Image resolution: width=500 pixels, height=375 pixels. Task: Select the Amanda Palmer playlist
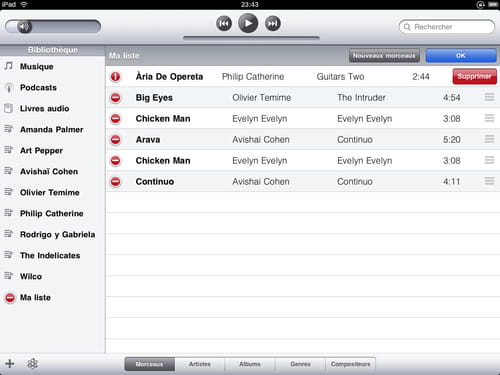click(x=52, y=130)
